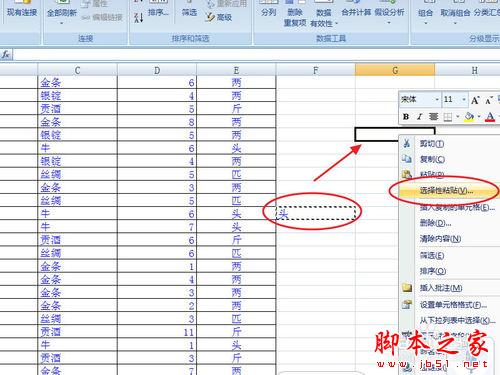Click the format cells icon beside 设置单元格格式
This screenshot has height=375, width=500.
[x=407, y=304]
